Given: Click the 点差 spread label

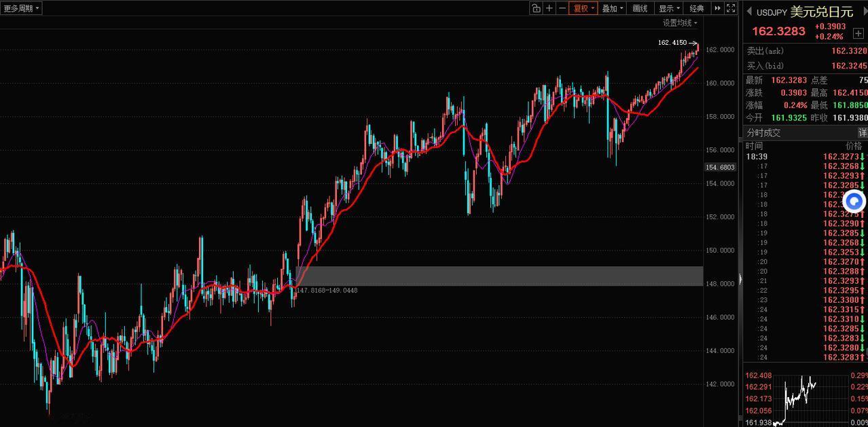Looking at the screenshot, I should coord(819,80).
